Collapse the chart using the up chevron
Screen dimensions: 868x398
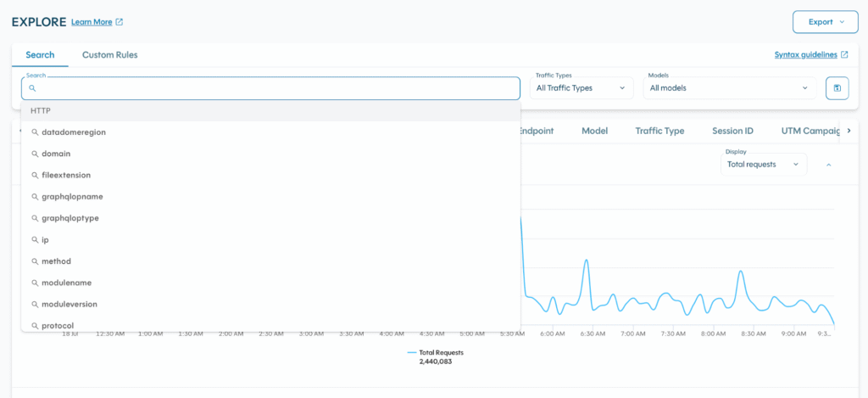pyautogui.click(x=829, y=165)
